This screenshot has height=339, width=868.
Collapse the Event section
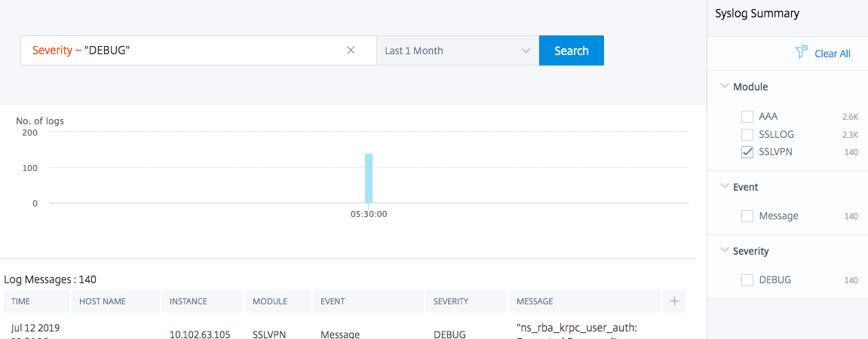(725, 186)
